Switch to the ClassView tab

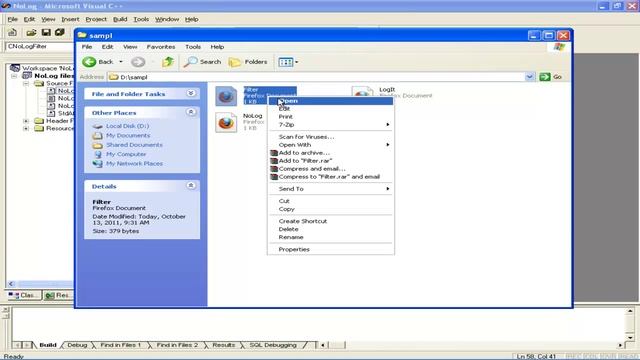[x=24, y=295]
